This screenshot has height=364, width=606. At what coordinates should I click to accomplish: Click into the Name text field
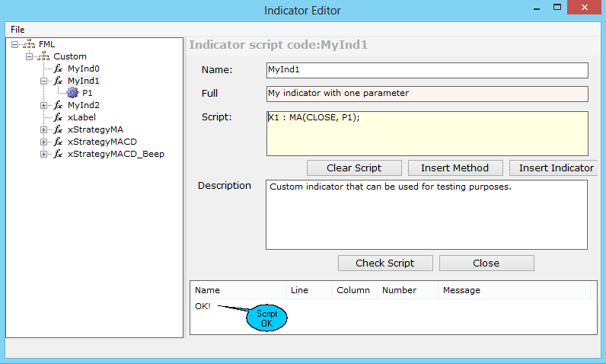pos(426,70)
